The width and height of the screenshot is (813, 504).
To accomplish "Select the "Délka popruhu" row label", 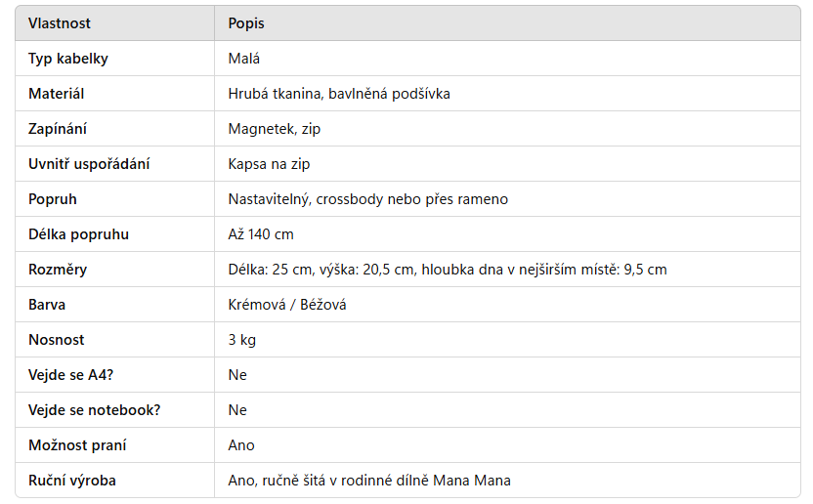I will tap(78, 234).
